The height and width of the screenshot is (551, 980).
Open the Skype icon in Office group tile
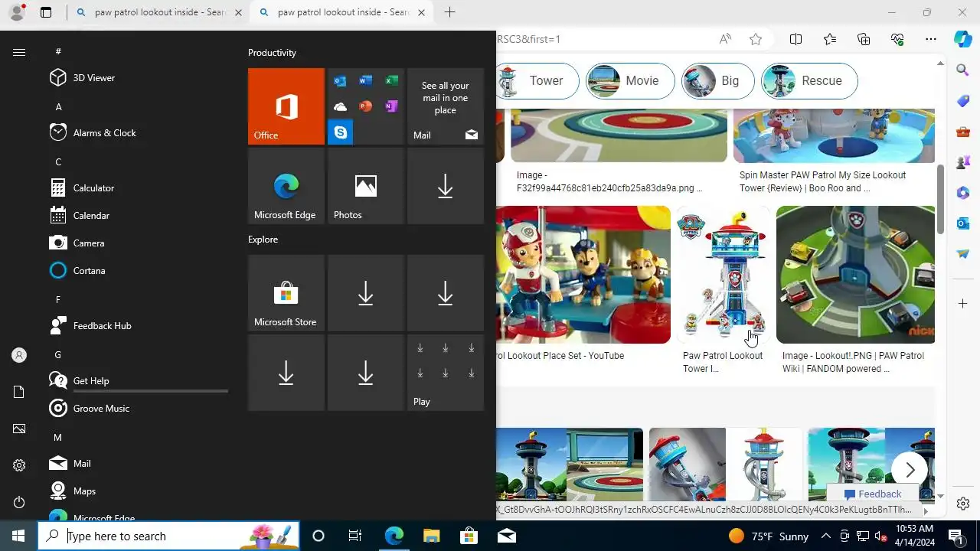point(340,132)
